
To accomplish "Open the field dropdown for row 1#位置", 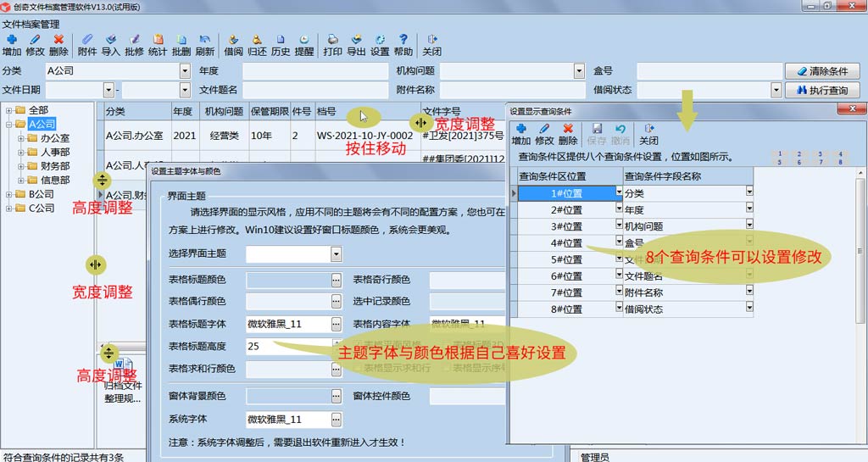I will point(749,192).
